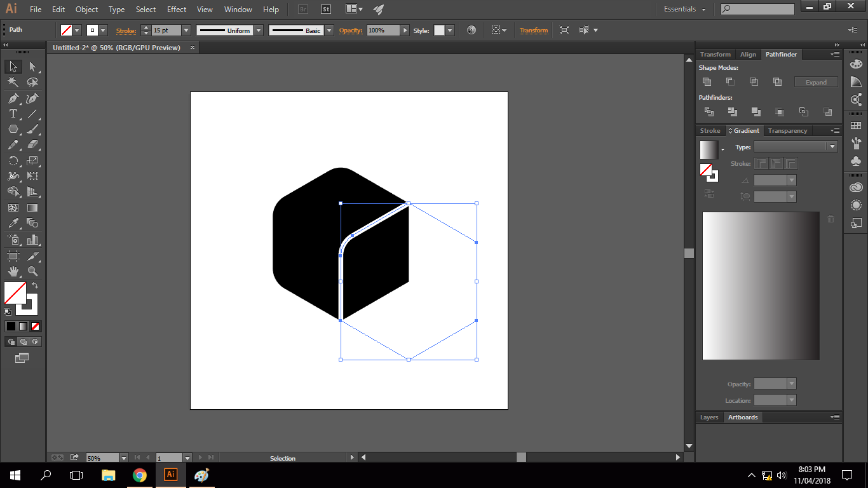Select the Artboard tool
868x488 pixels.
pos(13,255)
